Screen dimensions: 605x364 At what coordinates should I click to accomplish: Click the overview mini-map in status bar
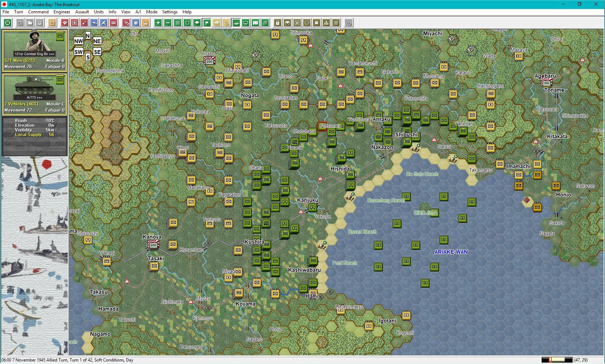[x=557, y=360]
